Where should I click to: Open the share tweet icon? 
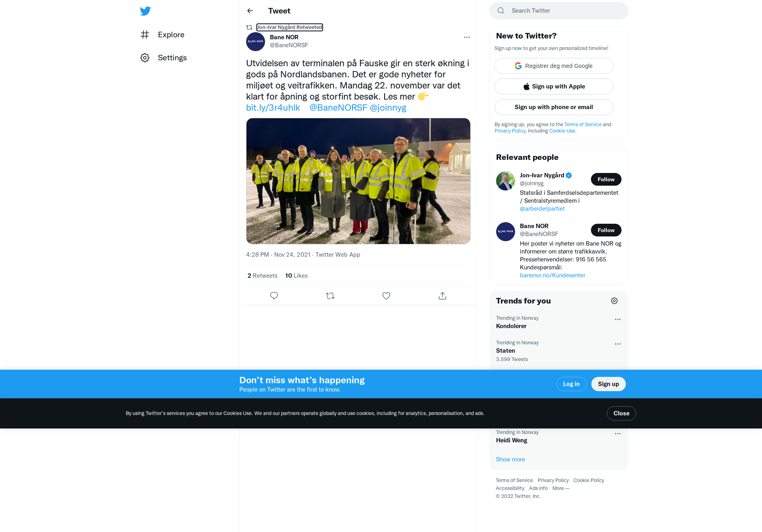[443, 296]
